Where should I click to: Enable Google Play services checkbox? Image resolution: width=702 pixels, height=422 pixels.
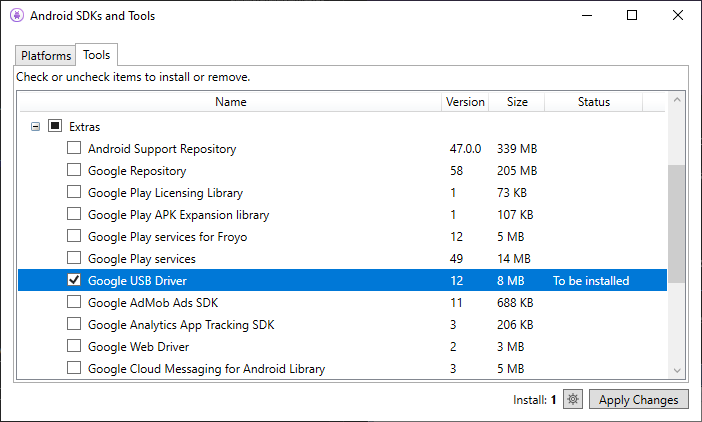(x=74, y=259)
